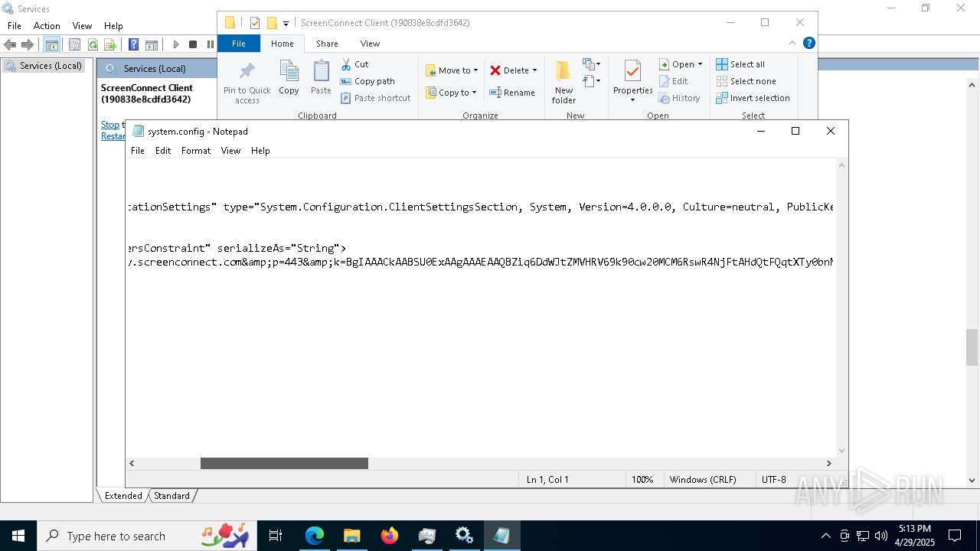The height and width of the screenshot is (551, 980).
Task: Create a New folder in Explorer
Action: [563, 83]
